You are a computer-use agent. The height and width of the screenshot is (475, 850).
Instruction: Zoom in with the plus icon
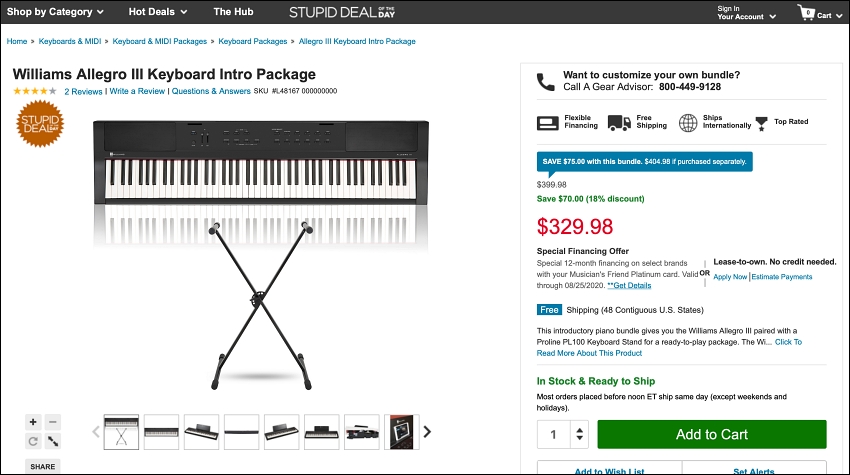pyautogui.click(x=33, y=422)
